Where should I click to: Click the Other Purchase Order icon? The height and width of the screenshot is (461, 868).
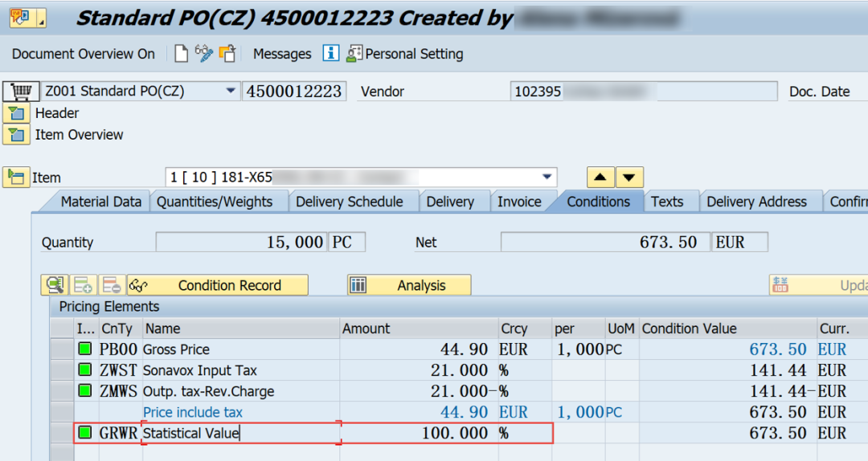click(227, 54)
